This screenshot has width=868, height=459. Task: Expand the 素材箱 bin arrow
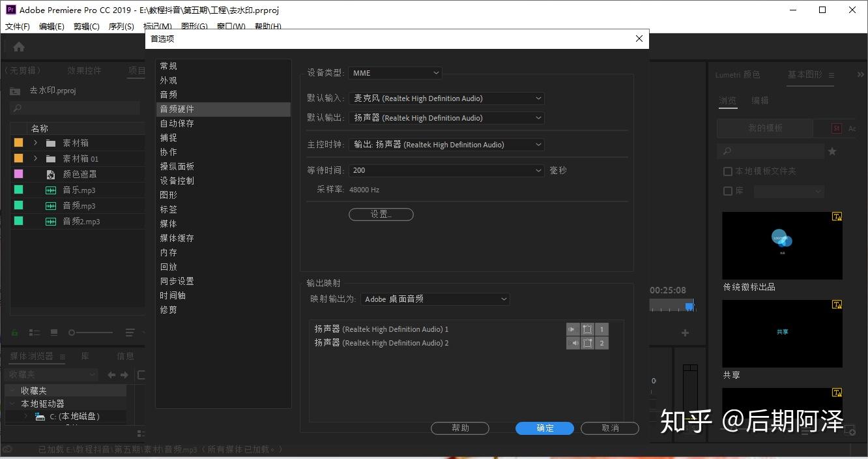pyautogui.click(x=35, y=143)
